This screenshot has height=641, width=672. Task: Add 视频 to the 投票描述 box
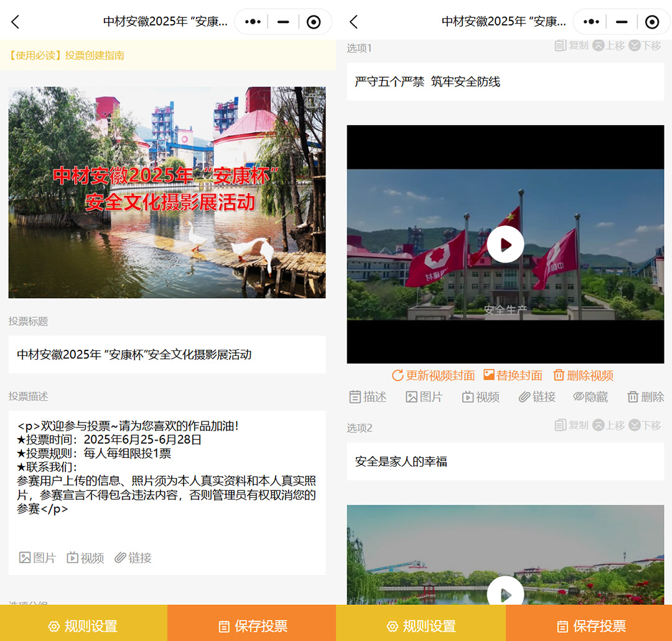85,558
